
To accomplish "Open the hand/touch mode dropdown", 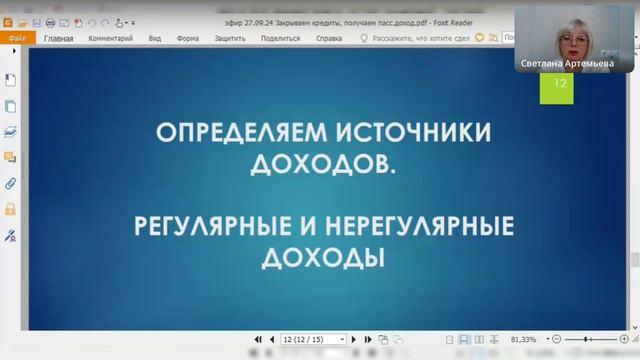I will 121,23.
